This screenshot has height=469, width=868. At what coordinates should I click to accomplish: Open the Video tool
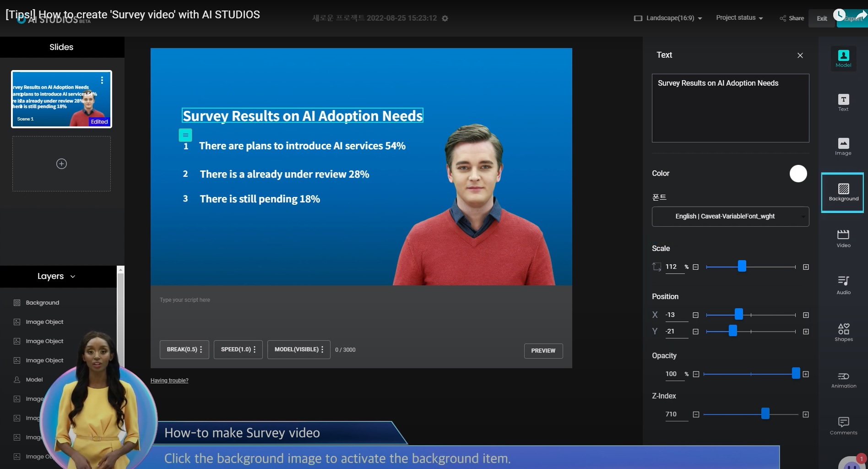coord(843,239)
